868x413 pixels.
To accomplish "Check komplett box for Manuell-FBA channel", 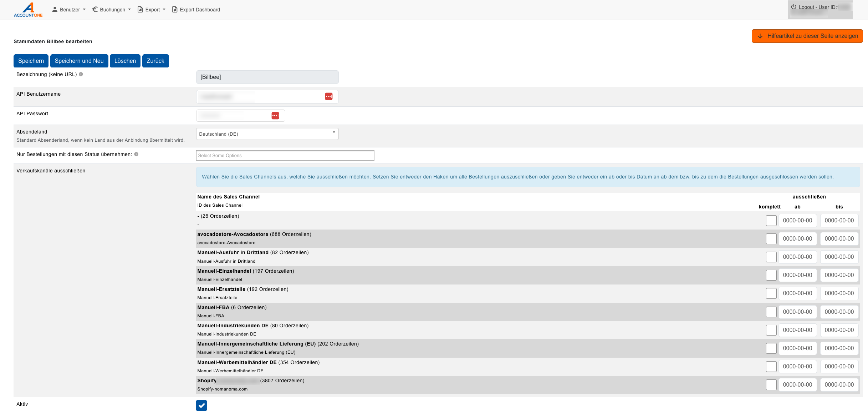I will (x=771, y=312).
